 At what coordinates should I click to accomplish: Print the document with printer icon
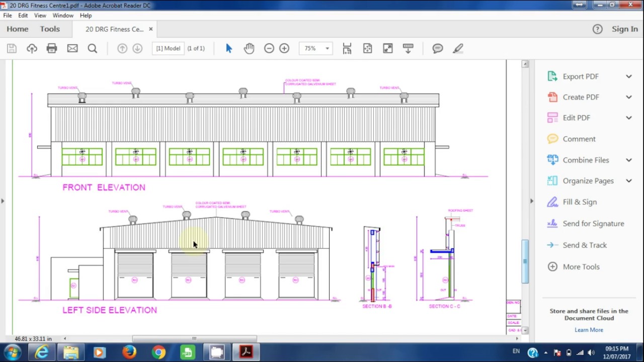[x=52, y=48]
